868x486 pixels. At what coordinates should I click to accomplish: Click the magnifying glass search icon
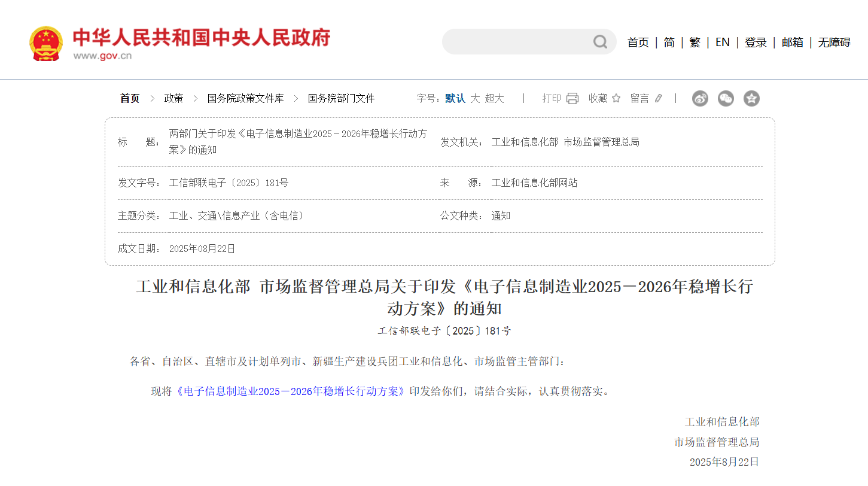tap(600, 42)
